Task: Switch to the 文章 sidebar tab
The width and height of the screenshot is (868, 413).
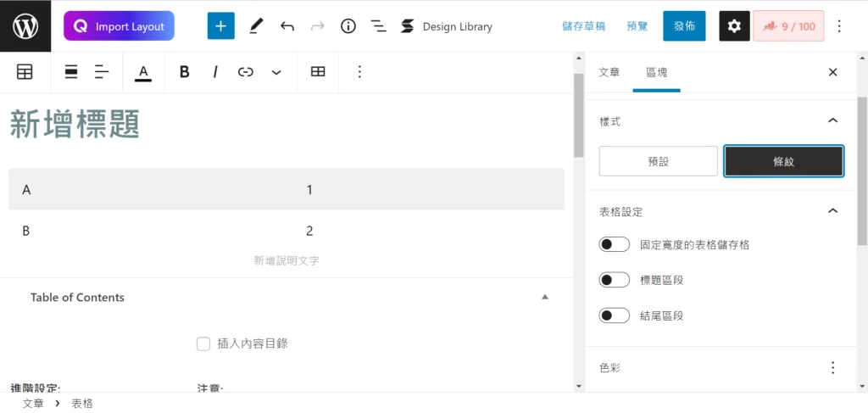Action: click(609, 72)
